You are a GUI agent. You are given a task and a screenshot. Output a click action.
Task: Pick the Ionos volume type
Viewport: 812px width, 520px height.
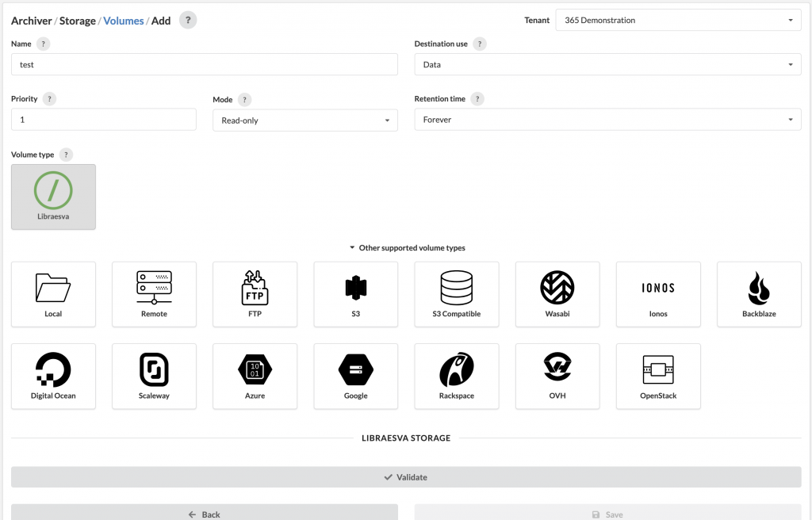click(x=658, y=294)
